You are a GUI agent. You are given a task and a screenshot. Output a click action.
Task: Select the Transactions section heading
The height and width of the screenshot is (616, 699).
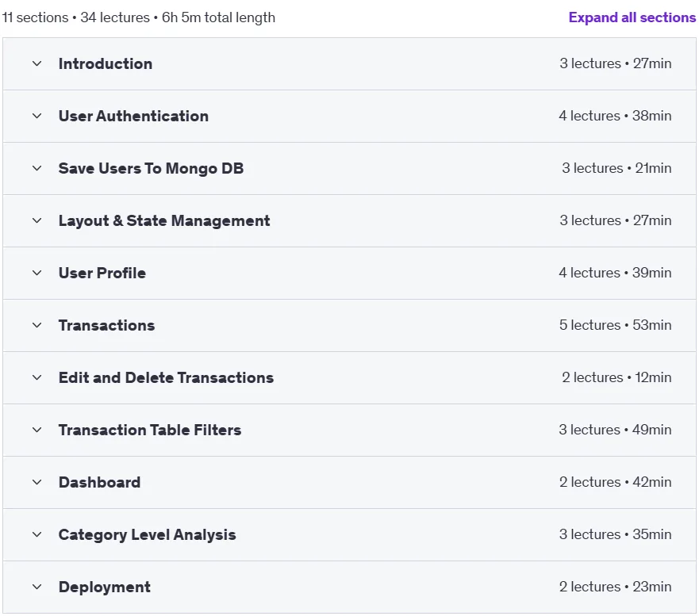[x=106, y=326]
